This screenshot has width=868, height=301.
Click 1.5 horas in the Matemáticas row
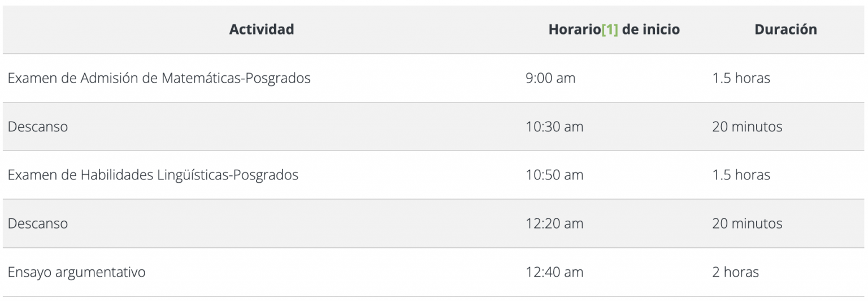[x=741, y=78]
